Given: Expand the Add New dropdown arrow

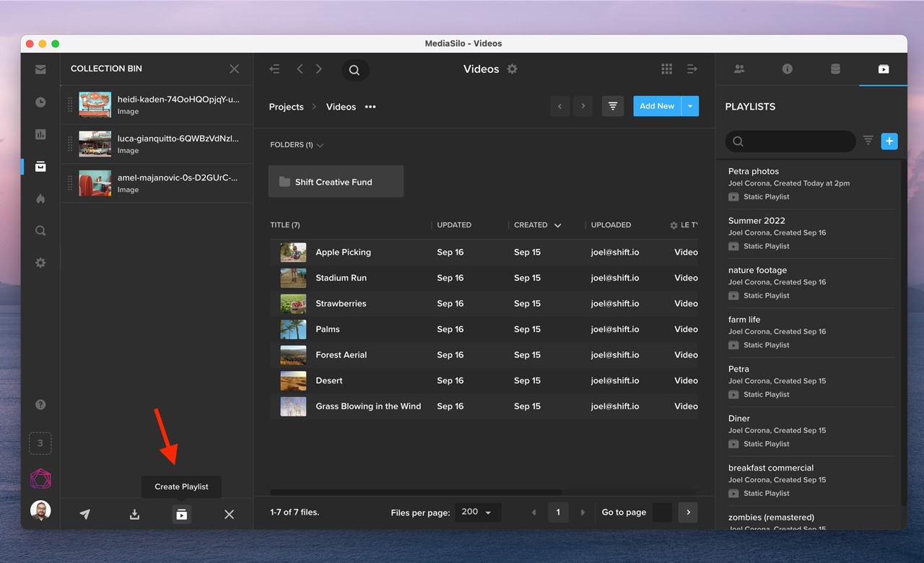Looking at the screenshot, I should coord(690,106).
